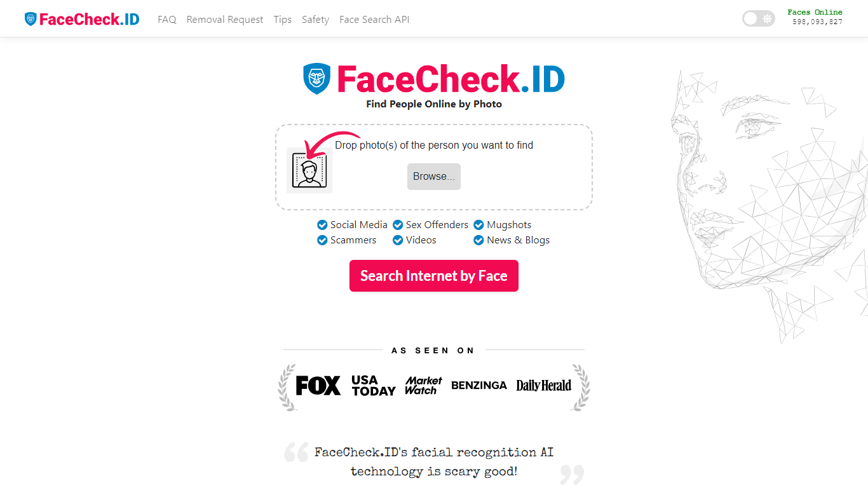Toggle the dark mode switch
Screen dimensions: 868x488
(758, 18)
